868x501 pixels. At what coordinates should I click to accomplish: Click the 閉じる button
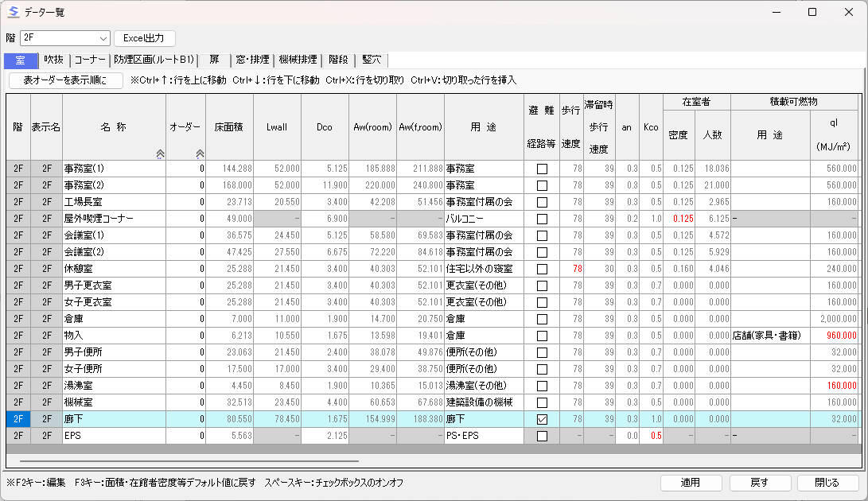(827, 483)
